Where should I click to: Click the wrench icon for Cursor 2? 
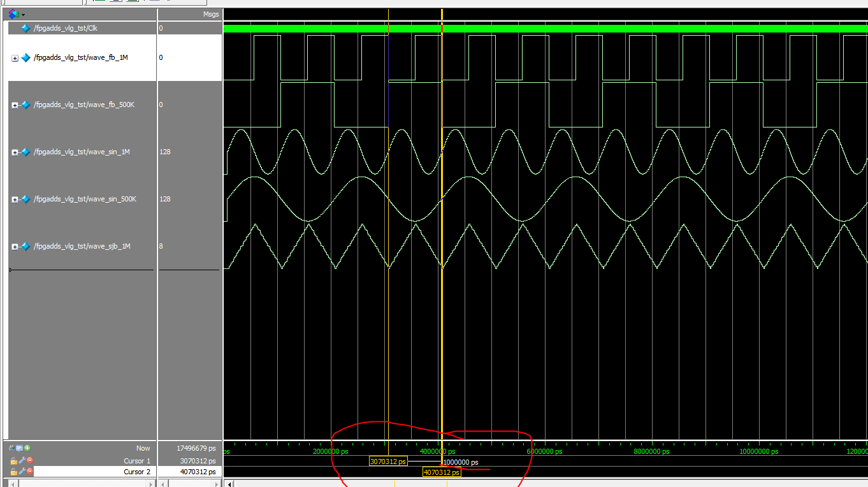(21, 472)
